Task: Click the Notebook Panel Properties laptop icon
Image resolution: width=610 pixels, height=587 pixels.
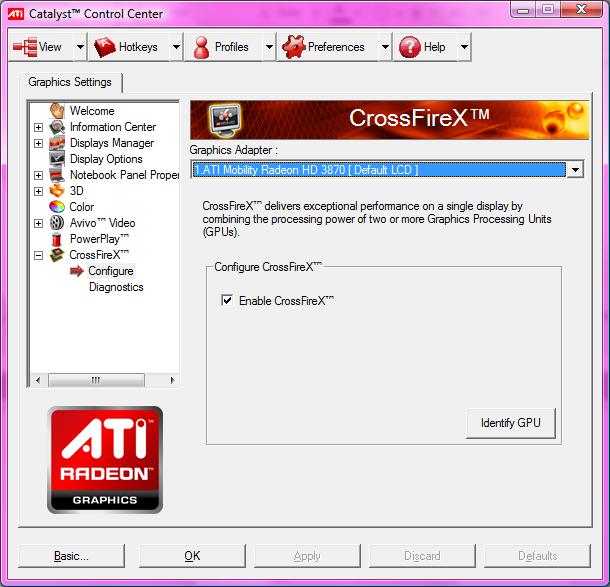Action: [x=57, y=175]
